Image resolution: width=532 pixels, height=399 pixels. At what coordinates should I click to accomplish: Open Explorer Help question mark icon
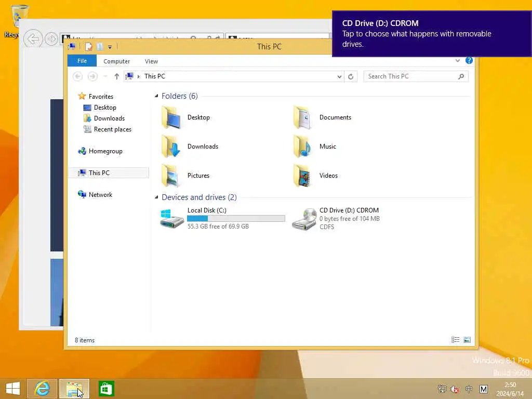tap(469, 60)
